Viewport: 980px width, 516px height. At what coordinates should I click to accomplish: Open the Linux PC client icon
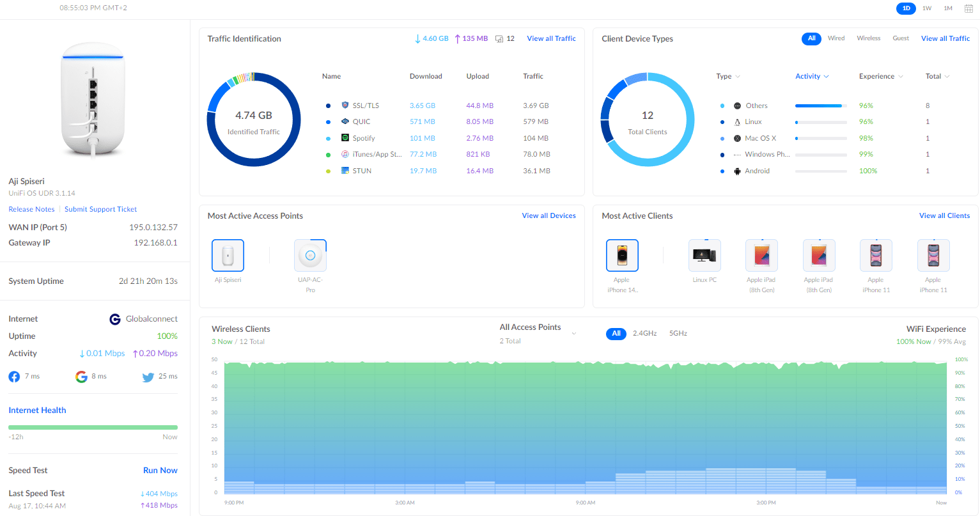point(704,256)
